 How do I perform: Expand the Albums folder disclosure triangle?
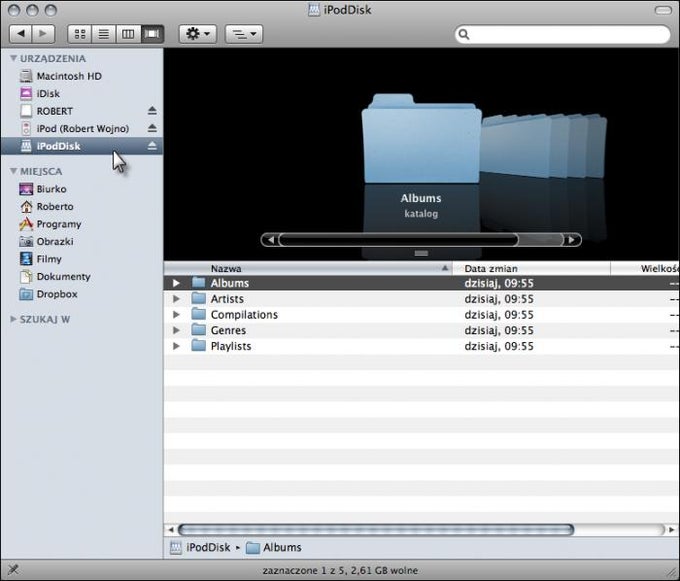click(x=176, y=283)
